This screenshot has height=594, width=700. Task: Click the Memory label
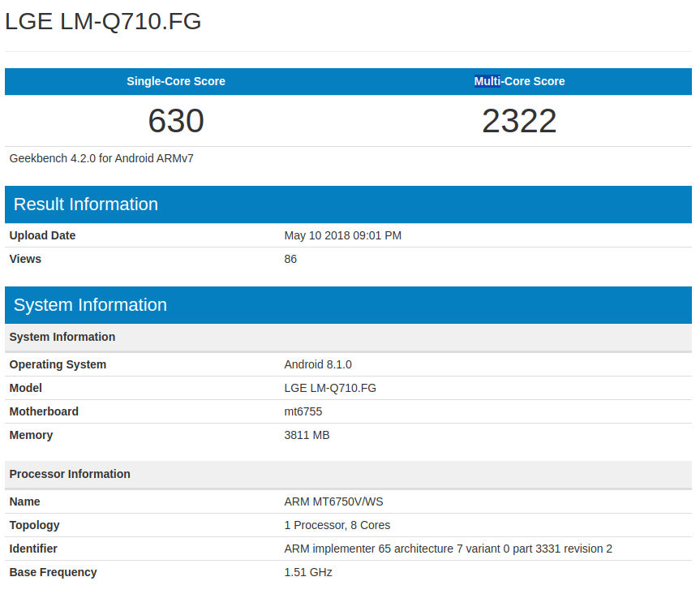coord(31,436)
